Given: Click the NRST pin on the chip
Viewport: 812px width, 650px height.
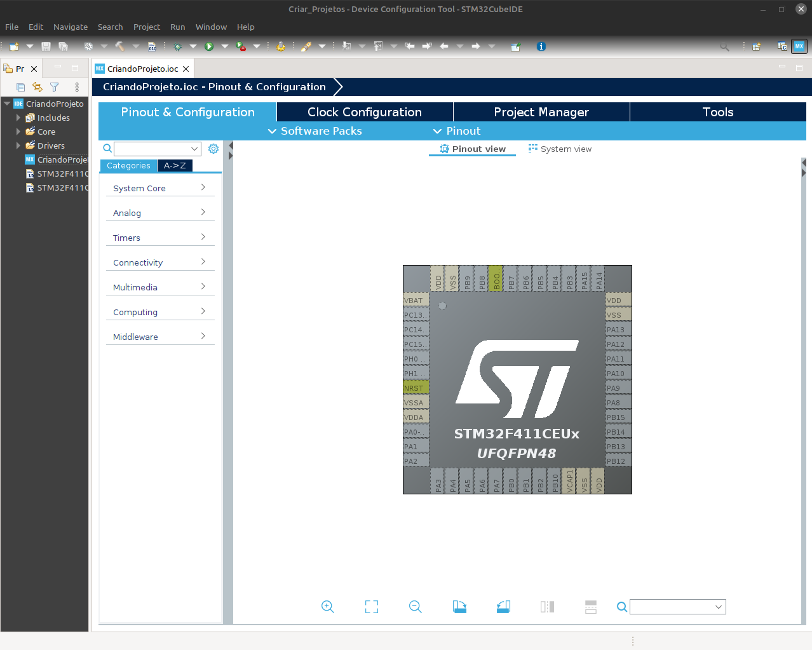Looking at the screenshot, I should click(x=416, y=388).
